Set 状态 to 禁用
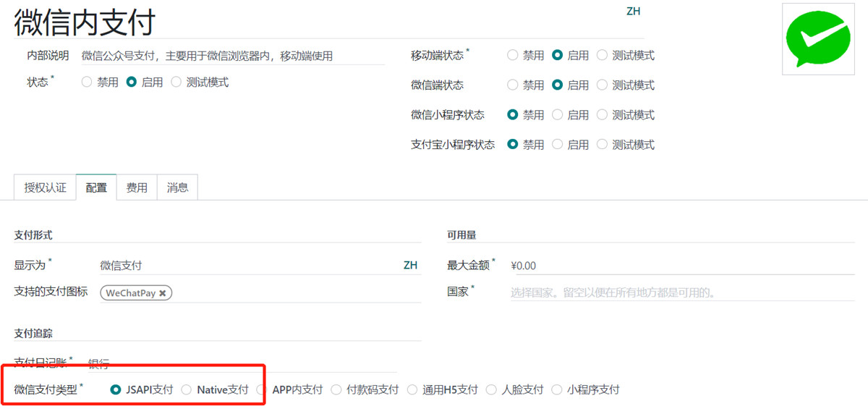 coord(87,83)
